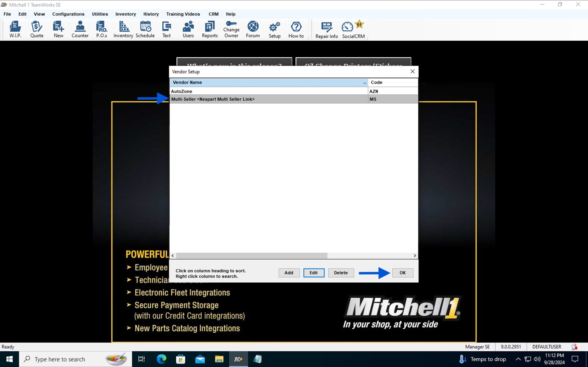The width and height of the screenshot is (588, 367).
Task: Open the Utilities menu
Action: tap(100, 14)
